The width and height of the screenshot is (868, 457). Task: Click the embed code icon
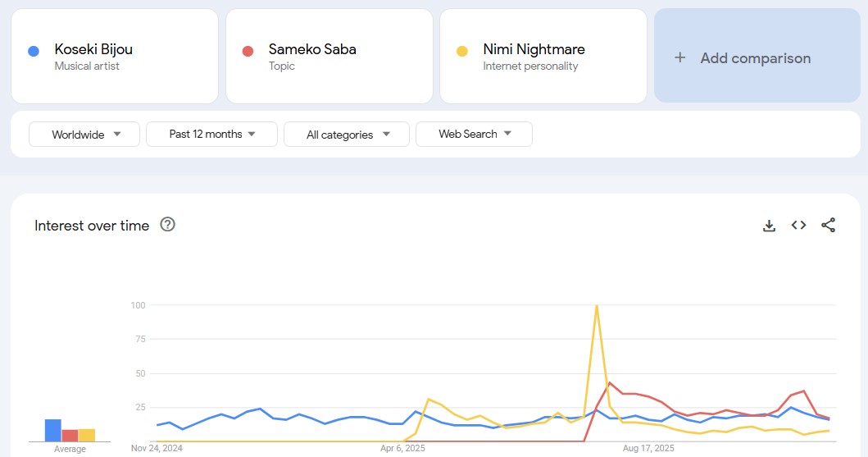click(x=798, y=226)
